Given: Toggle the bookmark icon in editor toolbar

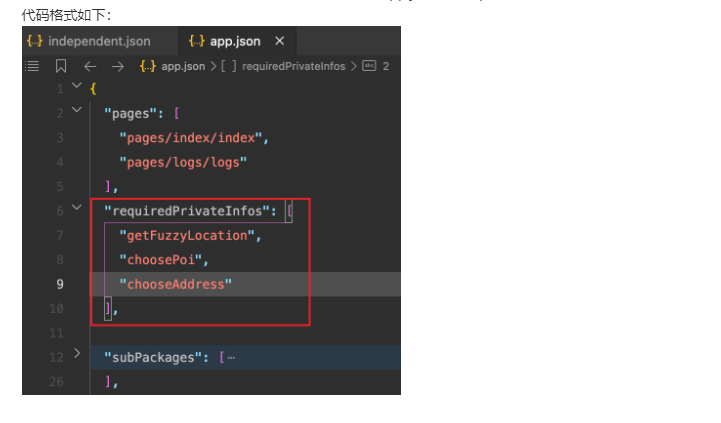Looking at the screenshot, I should 61,66.
